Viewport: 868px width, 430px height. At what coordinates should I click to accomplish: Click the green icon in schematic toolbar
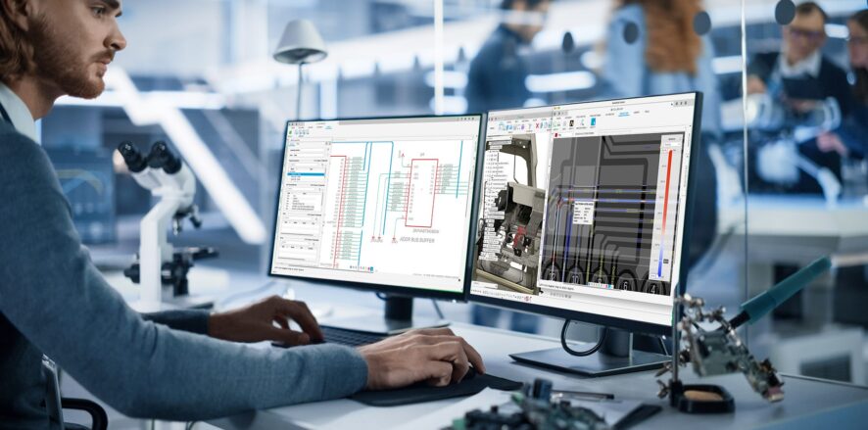292,131
